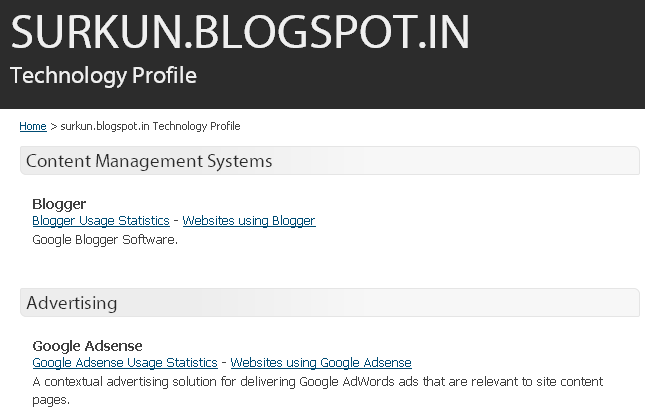Image resolution: width=648 pixels, height=412 pixels.
Task: Click the Technology Profile subtitle
Action: pos(103,75)
